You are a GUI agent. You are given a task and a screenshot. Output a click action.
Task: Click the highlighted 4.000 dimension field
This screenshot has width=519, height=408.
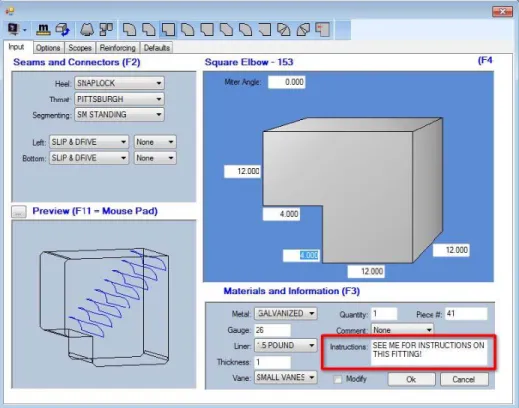tap(301, 255)
